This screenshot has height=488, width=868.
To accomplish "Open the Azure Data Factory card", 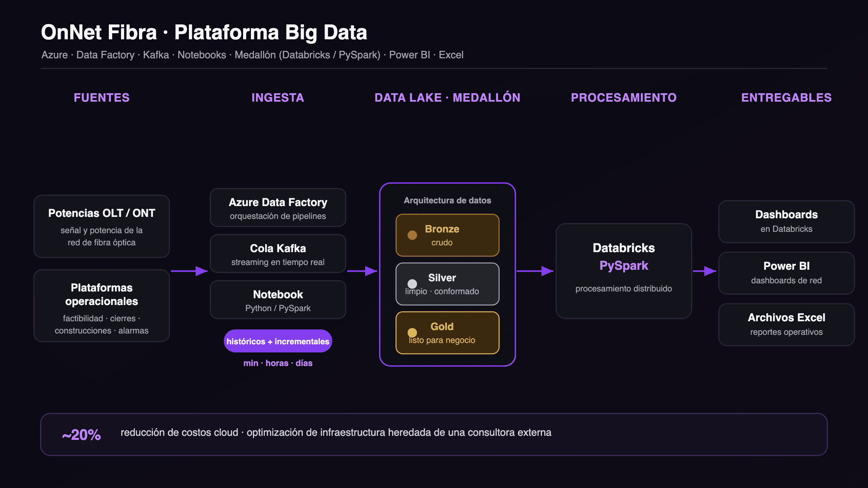I will point(278,207).
